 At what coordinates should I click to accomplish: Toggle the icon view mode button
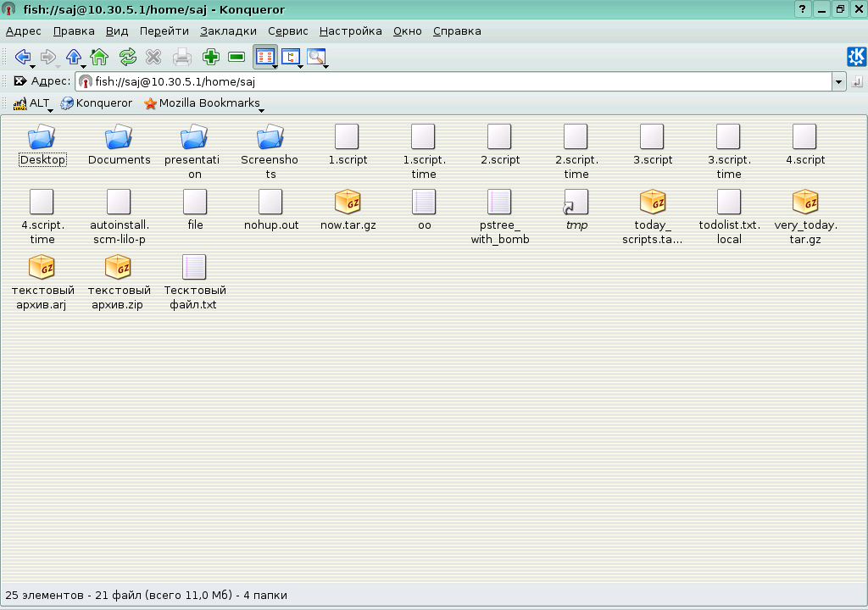[264, 57]
